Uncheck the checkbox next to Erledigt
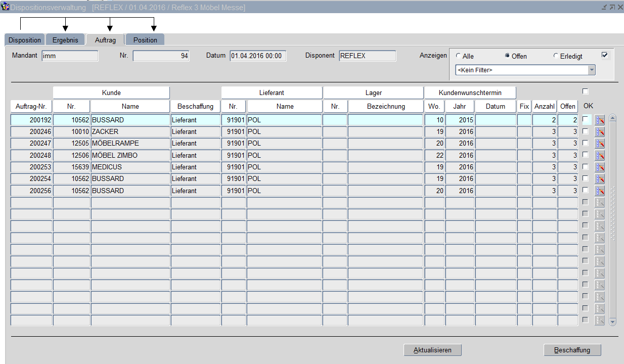 tap(604, 55)
